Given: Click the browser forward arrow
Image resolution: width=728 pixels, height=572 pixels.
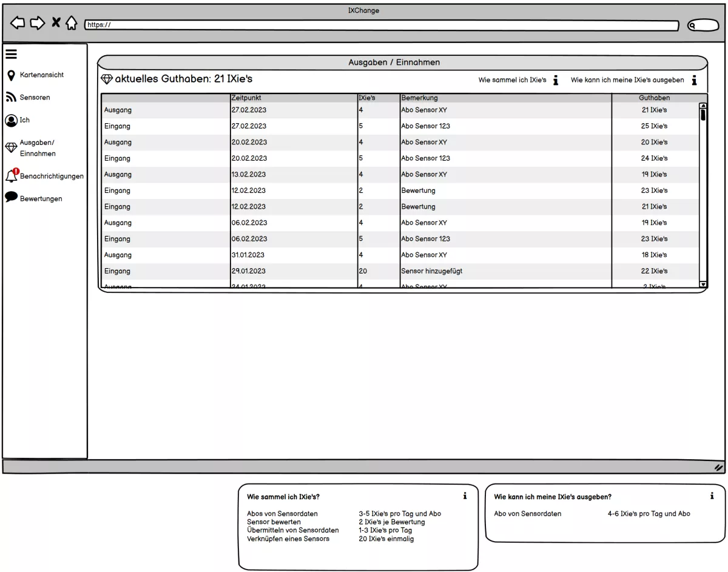Looking at the screenshot, I should pos(38,23).
